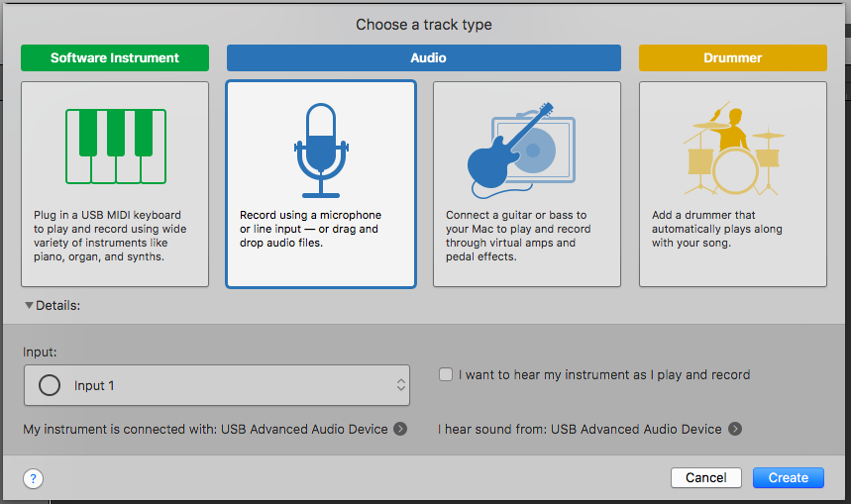This screenshot has height=504, width=851.
Task: Click the mono circle icon in Input field
Action: pos(50,386)
